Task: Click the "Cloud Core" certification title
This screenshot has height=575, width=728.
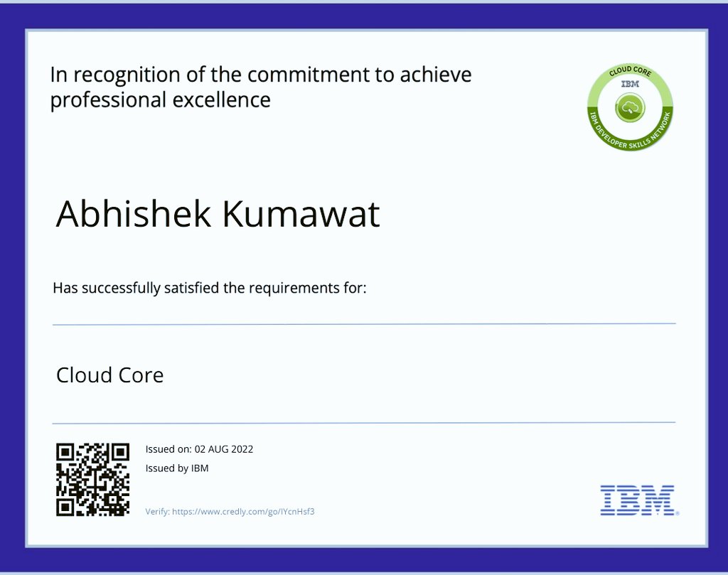Action: 110,375
